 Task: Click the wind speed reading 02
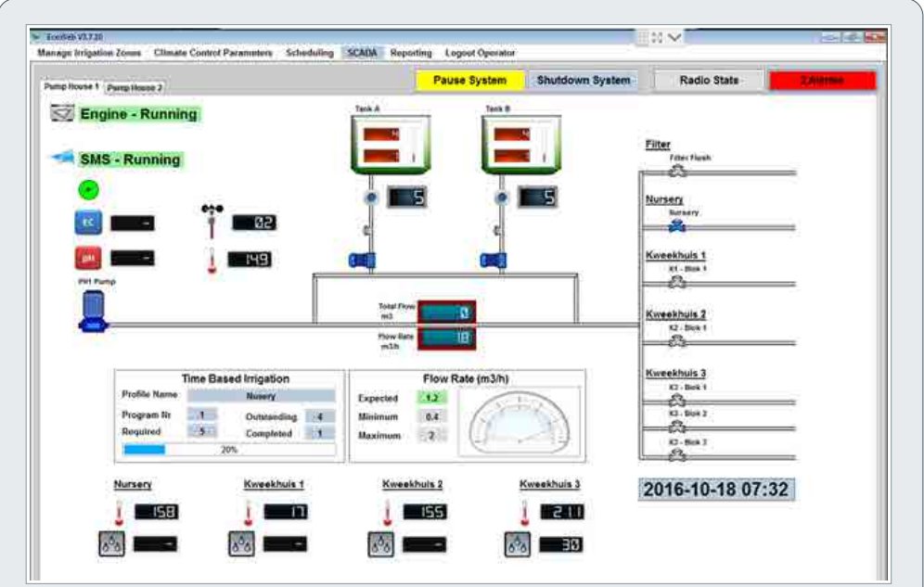254,223
